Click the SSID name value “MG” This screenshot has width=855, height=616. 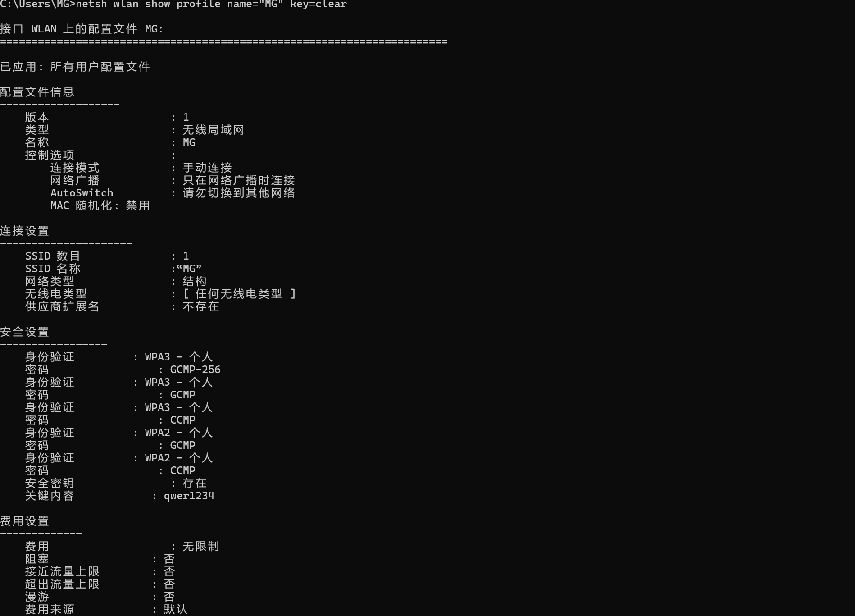pos(189,269)
